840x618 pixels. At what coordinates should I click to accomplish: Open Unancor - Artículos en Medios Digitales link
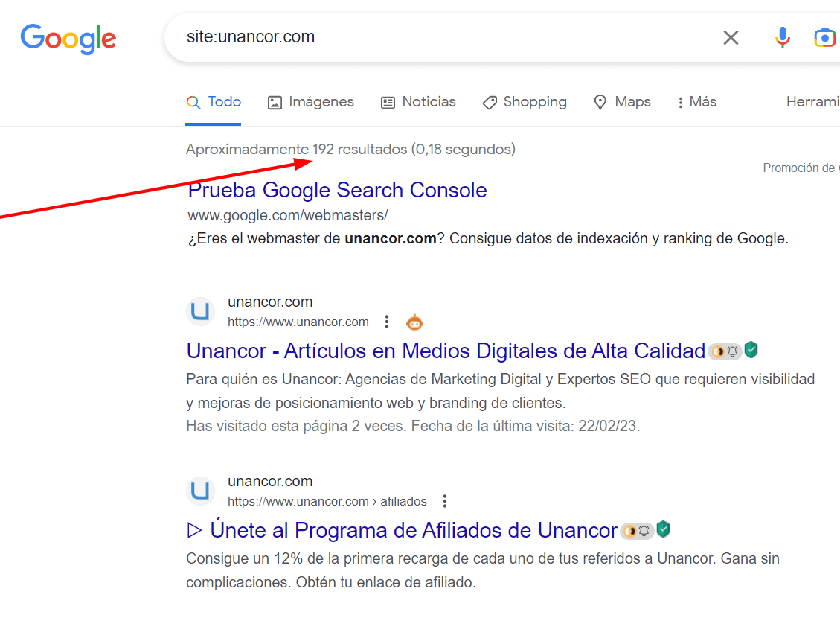point(445,351)
